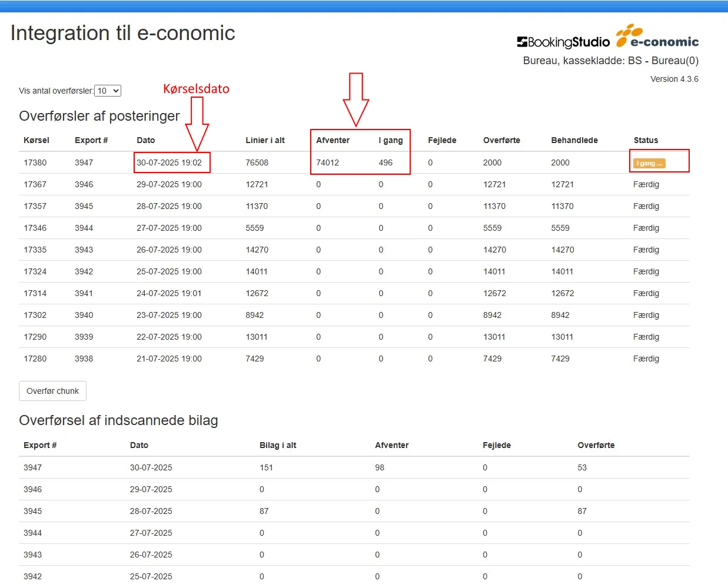
Task: Select the run number 17380 cell
Action: [x=35, y=162]
